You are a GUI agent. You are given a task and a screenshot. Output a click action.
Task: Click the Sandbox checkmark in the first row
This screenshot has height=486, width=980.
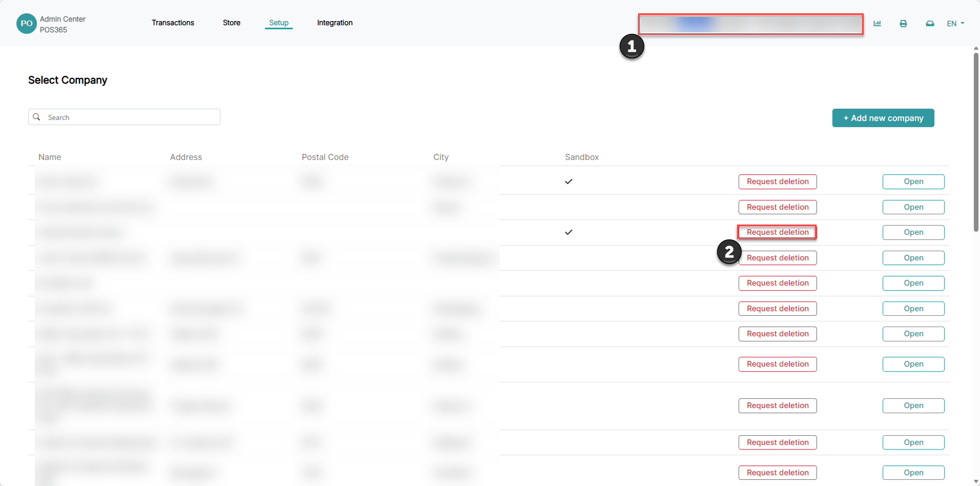pos(568,181)
